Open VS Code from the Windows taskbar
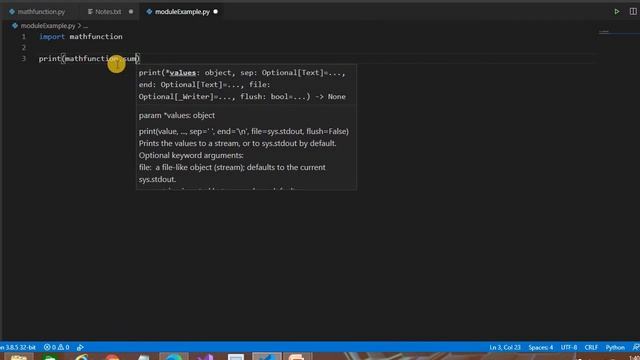Viewport: 640px width, 360px height. [266, 356]
